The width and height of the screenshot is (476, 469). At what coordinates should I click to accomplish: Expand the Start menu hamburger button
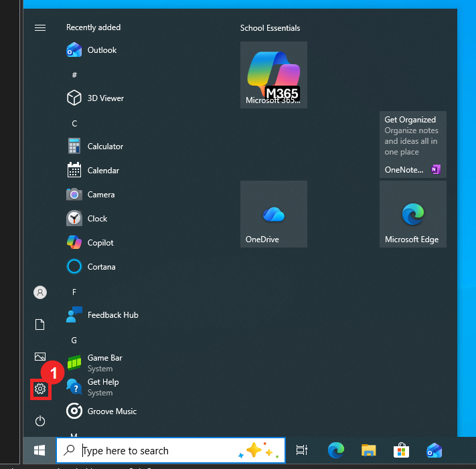tap(40, 28)
